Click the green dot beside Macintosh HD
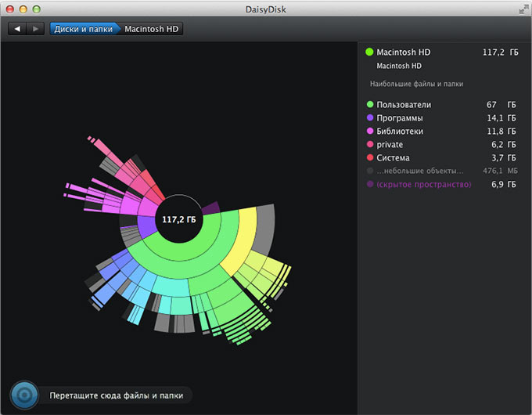This screenshot has height=415, width=532. point(369,52)
